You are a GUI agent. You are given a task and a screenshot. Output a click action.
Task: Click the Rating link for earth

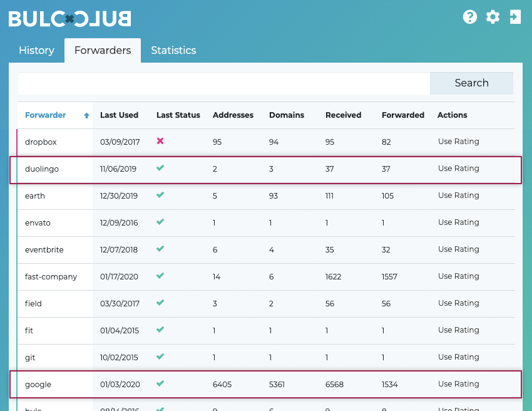coord(466,195)
